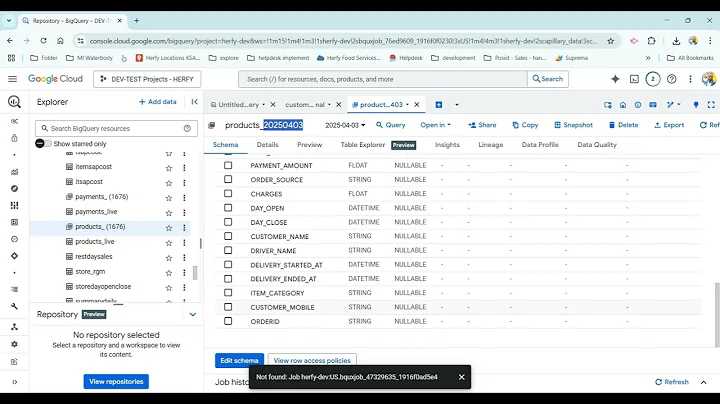Open the Google Cloud navigation menu
Viewport: 720px width, 404px height.
pos(12,79)
